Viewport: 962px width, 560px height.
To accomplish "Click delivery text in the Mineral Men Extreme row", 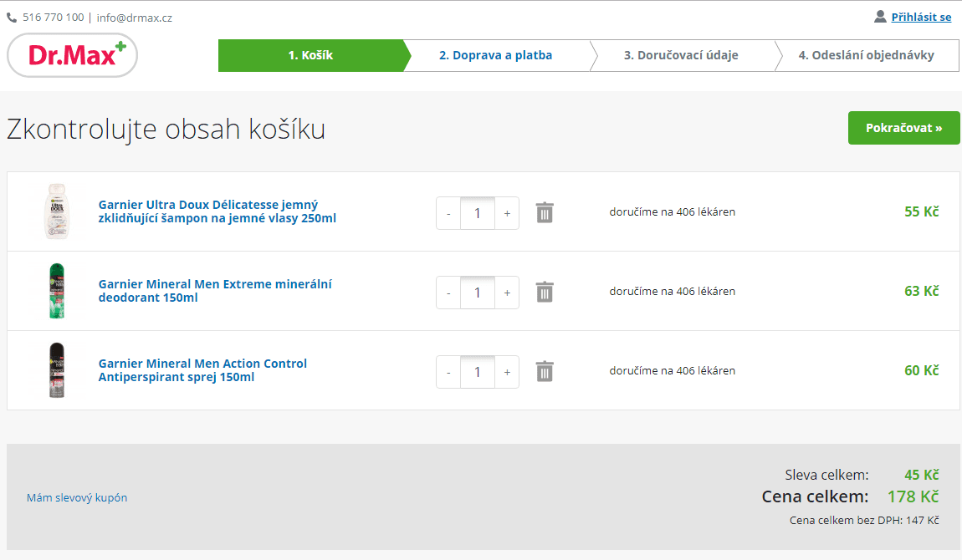I will pyautogui.click(x=673, y=292).
